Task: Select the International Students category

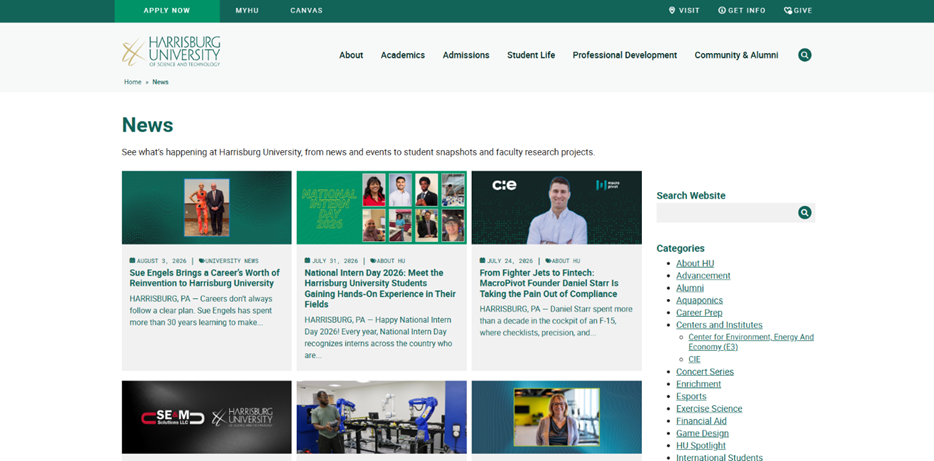Action: [719, 457]
